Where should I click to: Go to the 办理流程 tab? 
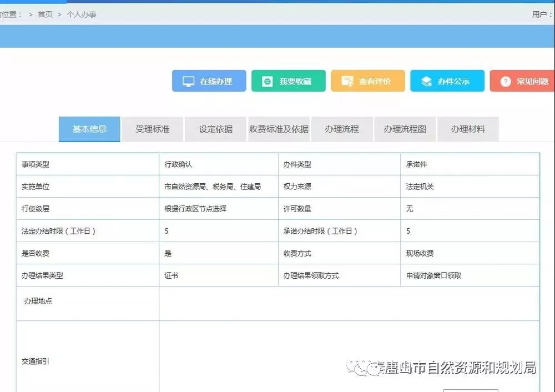click(342, 129)
